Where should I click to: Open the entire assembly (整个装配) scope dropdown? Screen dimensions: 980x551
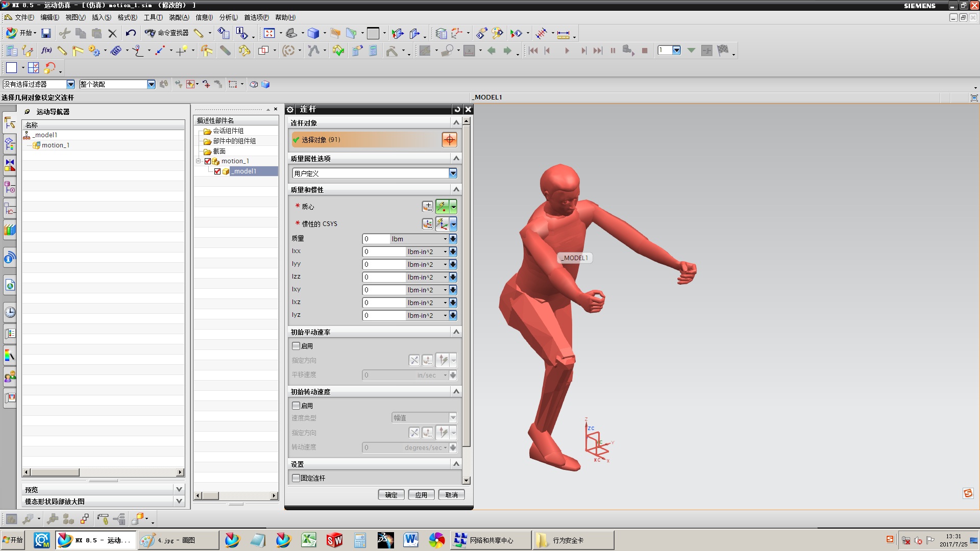151,84
